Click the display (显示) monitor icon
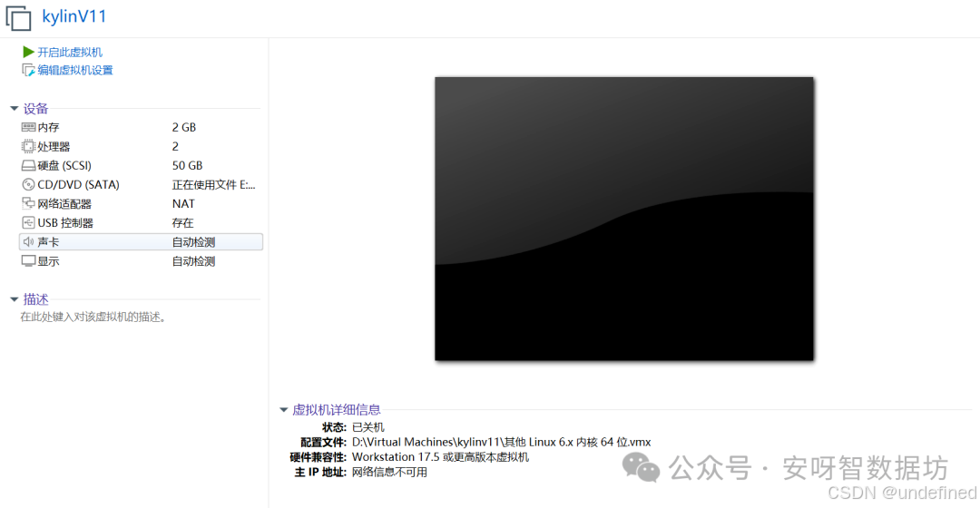This screenshot has height=508, width=980. [x=28, y=261]
